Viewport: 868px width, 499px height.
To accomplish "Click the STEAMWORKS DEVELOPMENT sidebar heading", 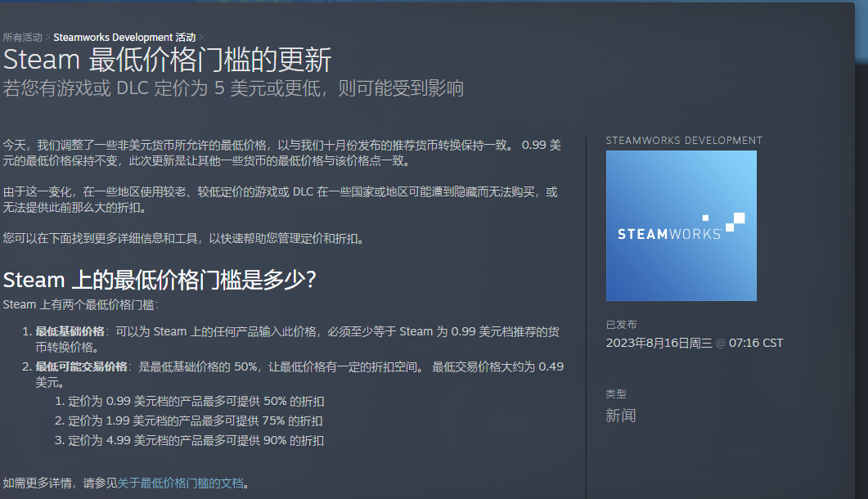I will tap(684, 140).
